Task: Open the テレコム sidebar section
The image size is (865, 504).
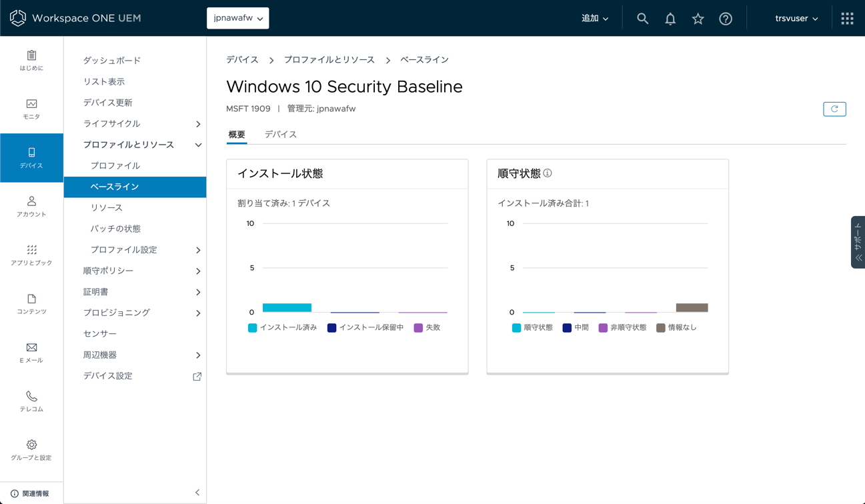Action: 31,401
